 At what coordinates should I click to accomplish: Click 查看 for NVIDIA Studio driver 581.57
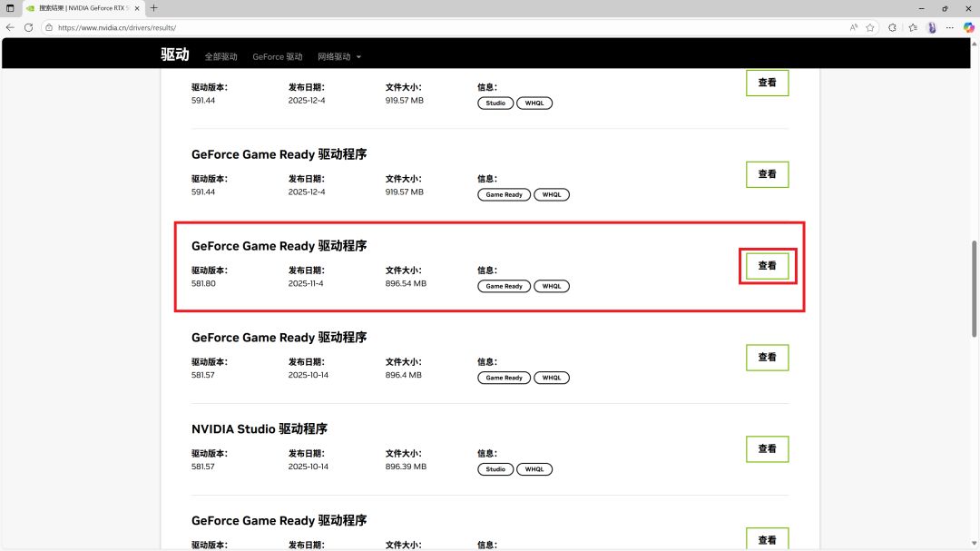(x=768, y=449)
